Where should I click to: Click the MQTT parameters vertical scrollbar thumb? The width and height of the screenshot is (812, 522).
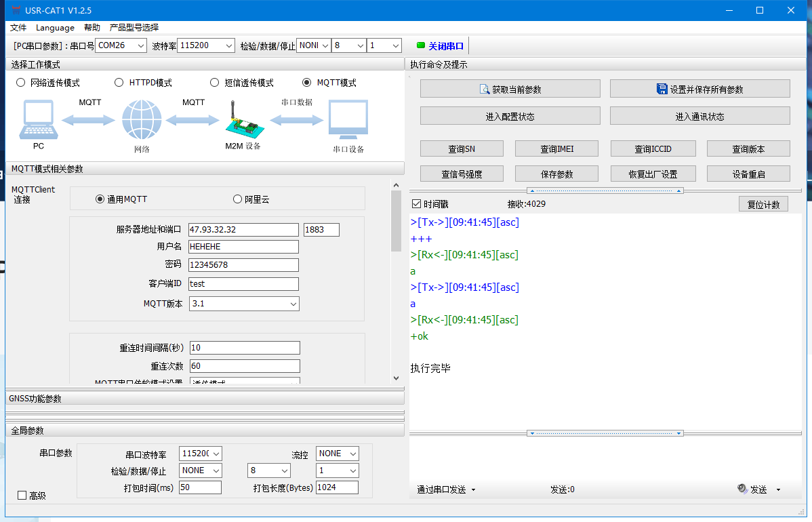[x=396, y=221]
